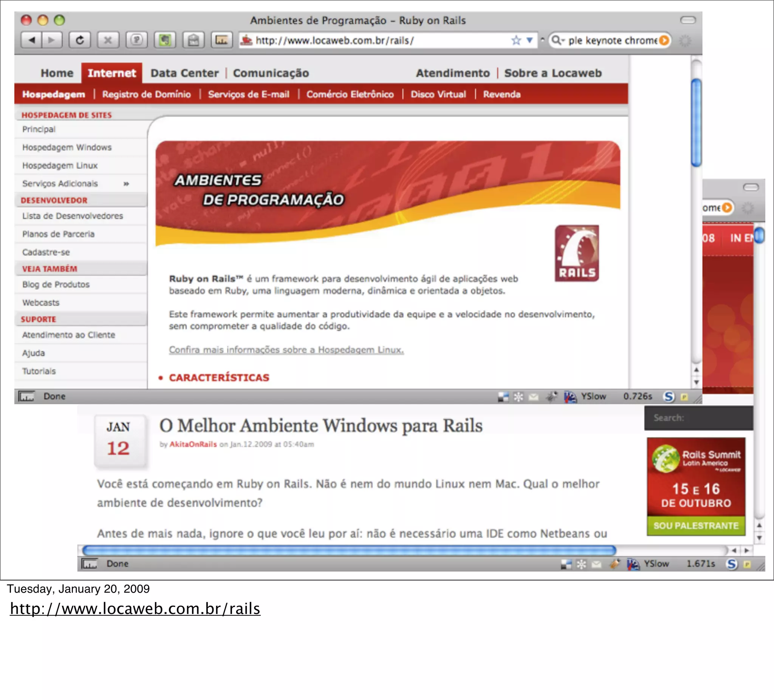The width and height of the screenshot is (774, 700).
Task: Click the horizontal scrollbar of lower window
Action: point(349,550)
